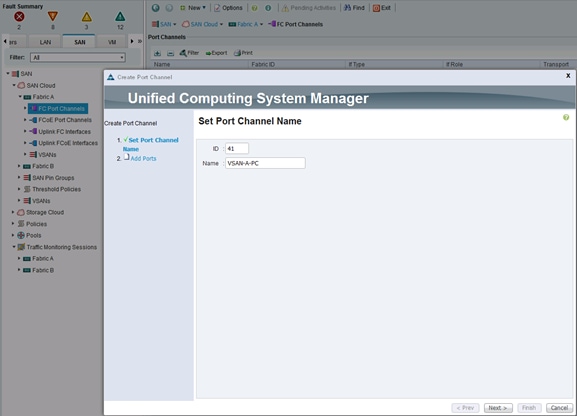This screenshot has width=577, height=416.
Task: Open Options from the toolbar
Action: pyautogui.click(x=228, y=8)
